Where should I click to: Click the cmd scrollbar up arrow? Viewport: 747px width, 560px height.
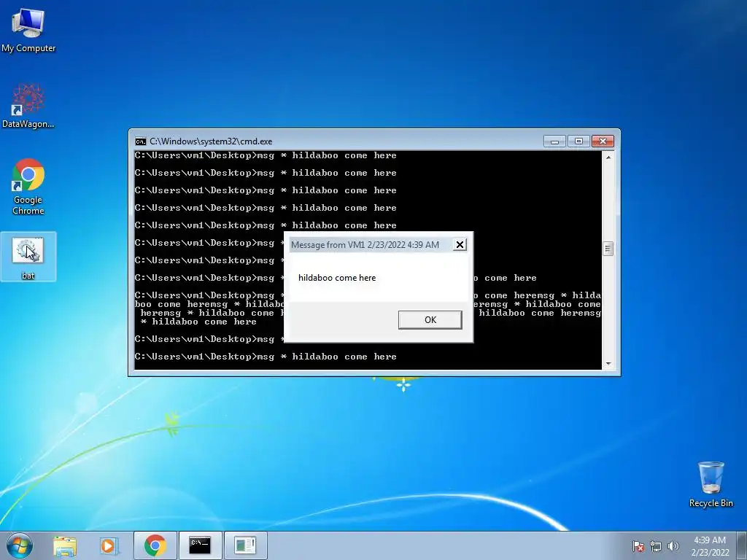coord(608,157)
